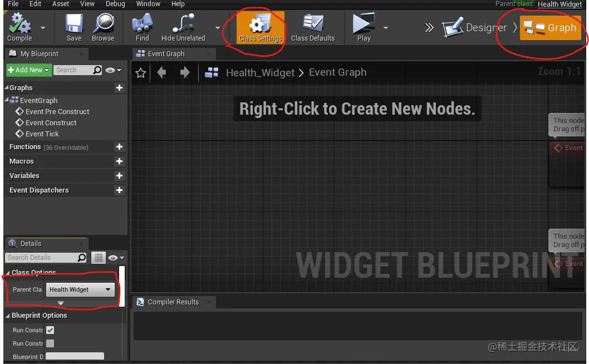
Task: Open the File menu
Action: click(13, 4)
